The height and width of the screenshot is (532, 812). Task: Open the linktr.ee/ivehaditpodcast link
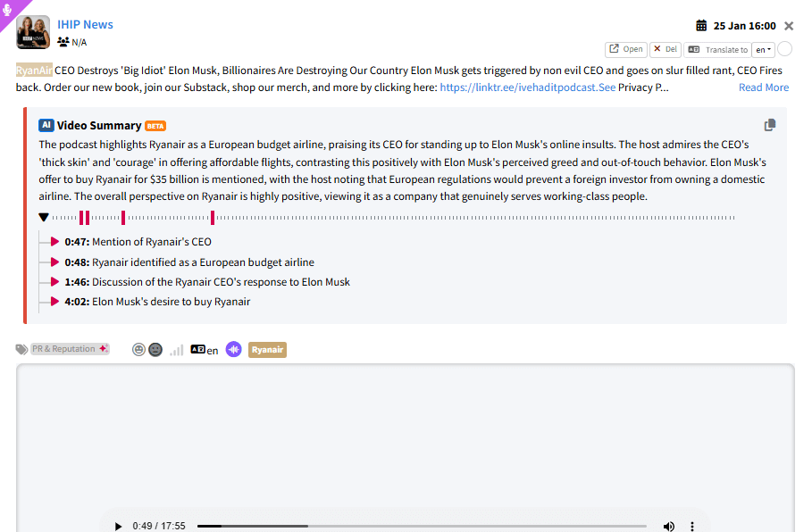tap(528, 87)
